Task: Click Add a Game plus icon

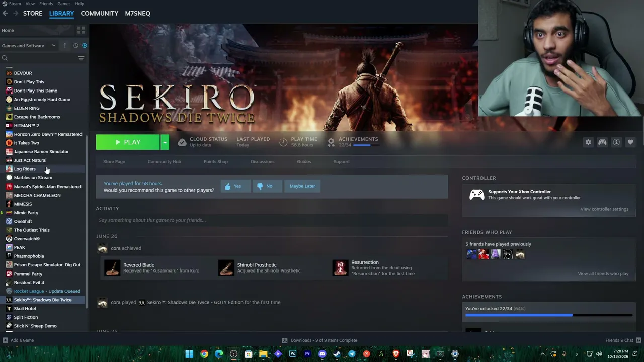Action: pyautogui.click(x=5, y=340)
